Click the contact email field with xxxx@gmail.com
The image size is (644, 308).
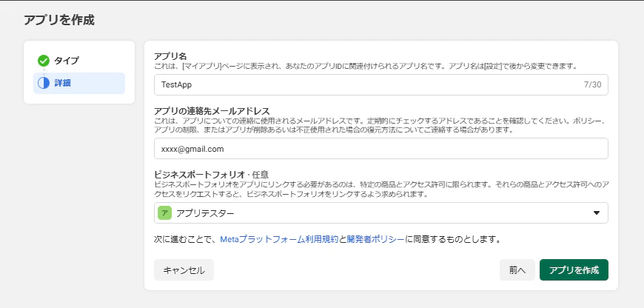[380, 149]
